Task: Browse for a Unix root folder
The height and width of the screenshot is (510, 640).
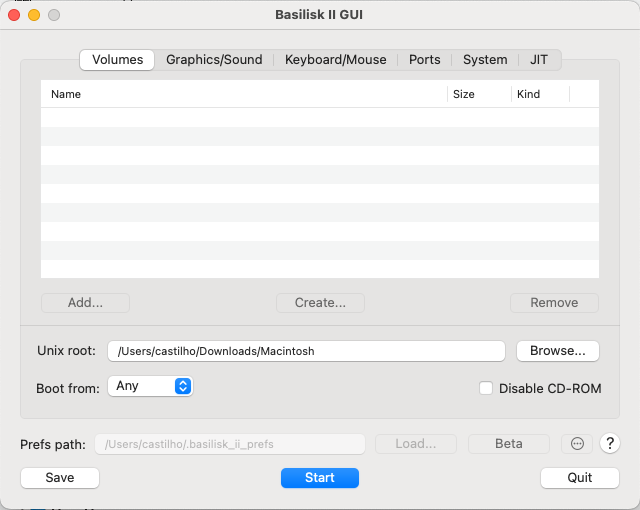Action: (x=557, y=351)
